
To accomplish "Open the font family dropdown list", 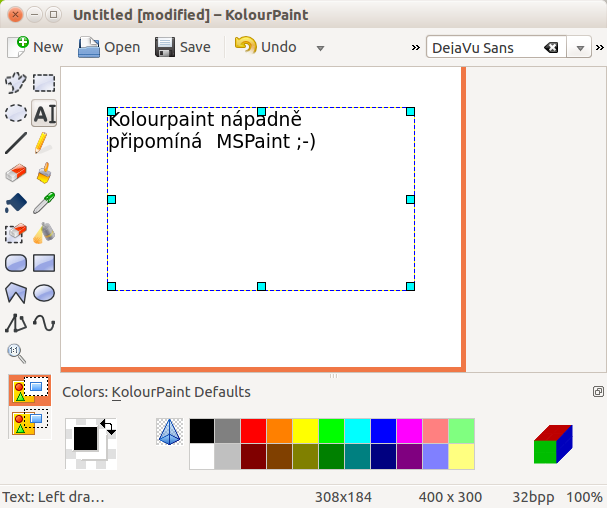I will point(580,48).
